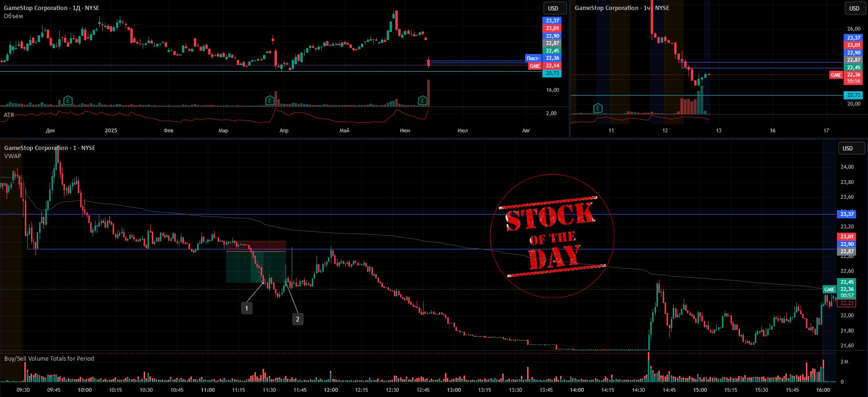
Task: Click the 09:30 time axis label
Action: pyautogui.click(x=23, y=390)
